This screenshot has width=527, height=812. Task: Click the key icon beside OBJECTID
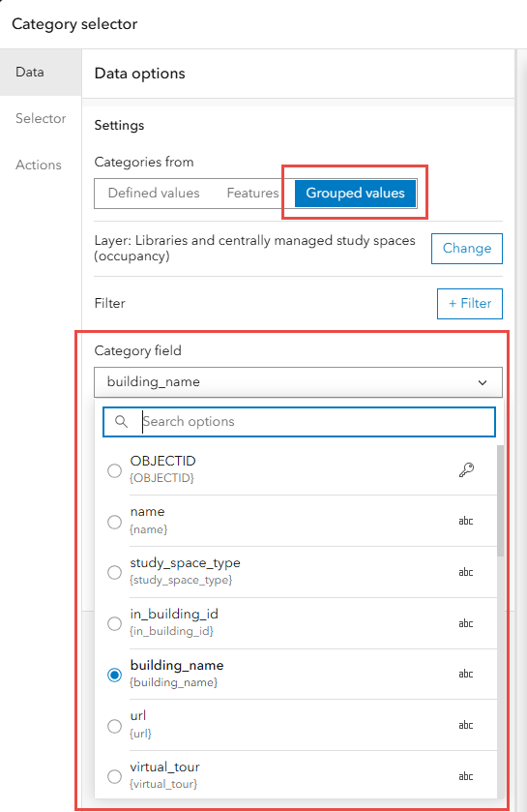pyautogui.click(x=466, y=469)
